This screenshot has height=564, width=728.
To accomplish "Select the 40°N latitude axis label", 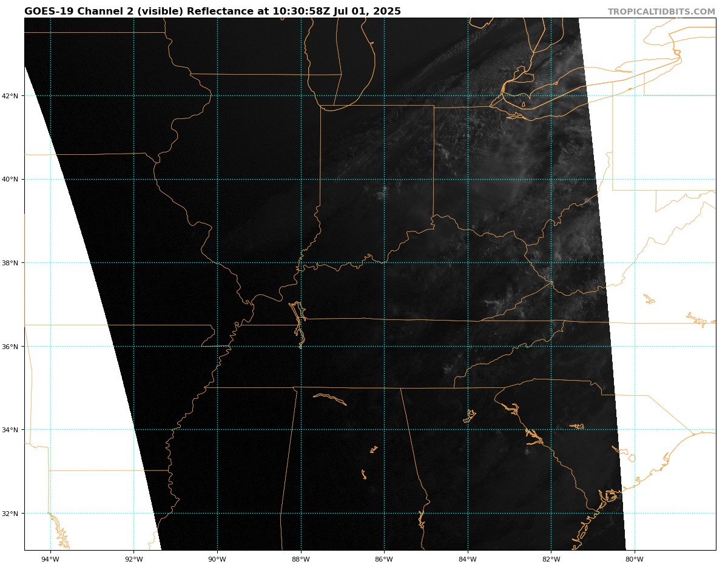I will [10, 180].
